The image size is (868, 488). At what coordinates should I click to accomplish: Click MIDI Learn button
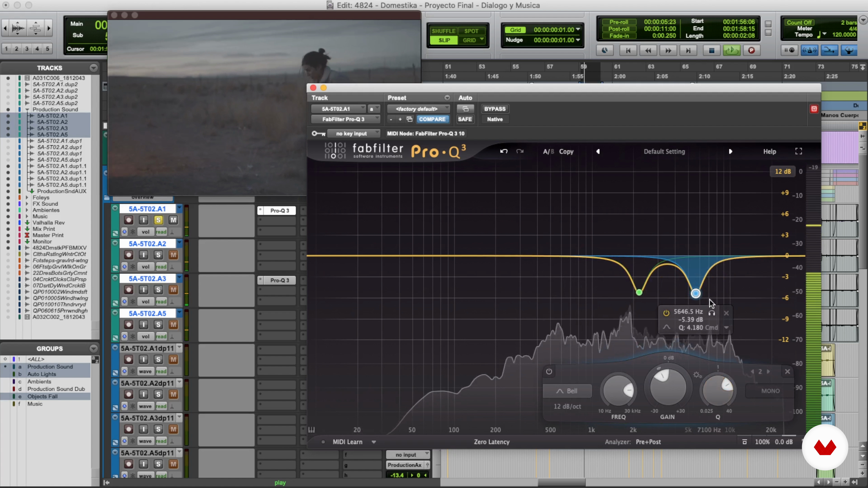pyautogui.click(x=347, y=442)
